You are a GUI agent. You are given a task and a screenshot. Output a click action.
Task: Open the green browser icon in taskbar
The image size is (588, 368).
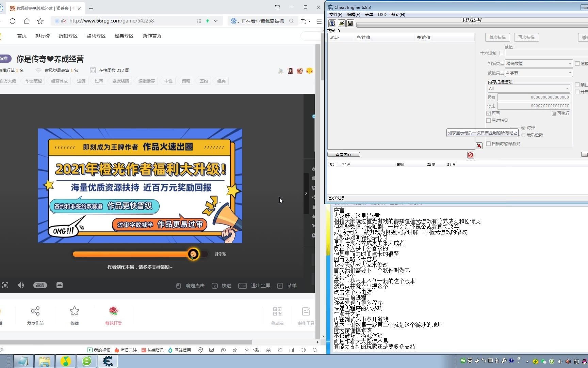click(x=87, y=361)
